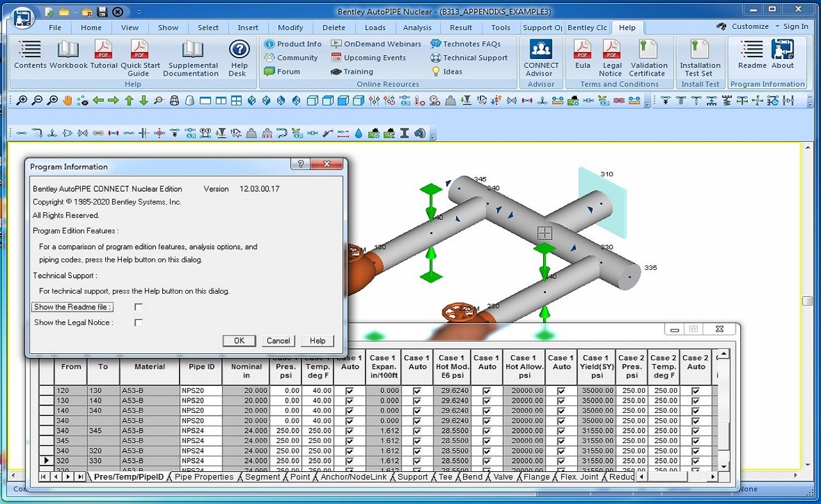Toggle Case 1 Pres Auto checkbox in row 120-130
Screen dimensions: 821x504
(350, 391)
